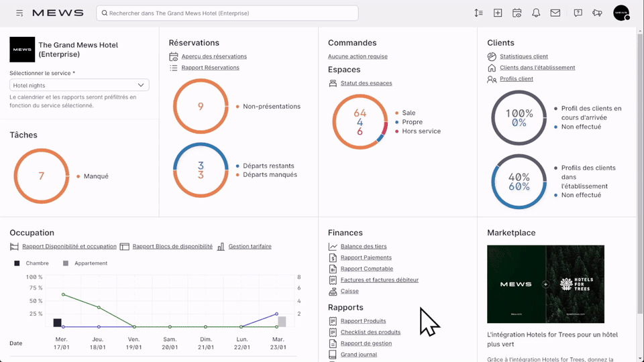Open Statut des espaces link
Viewport: 644px width, 362px height.
(366, 83)
